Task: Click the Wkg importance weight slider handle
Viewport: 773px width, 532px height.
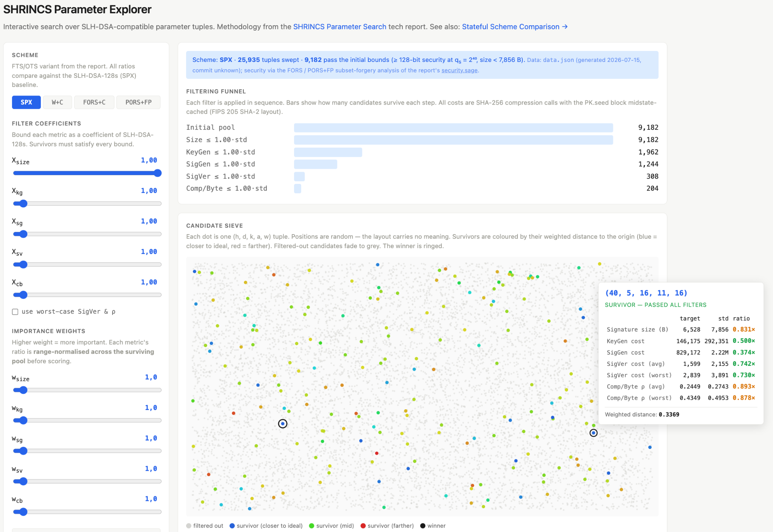Action: click(x=23, y=420)
